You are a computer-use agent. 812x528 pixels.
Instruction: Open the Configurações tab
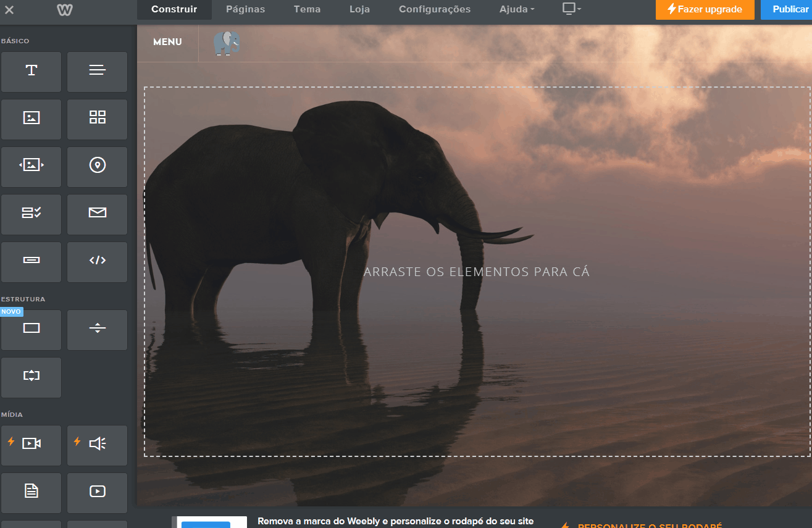(435, 9)
